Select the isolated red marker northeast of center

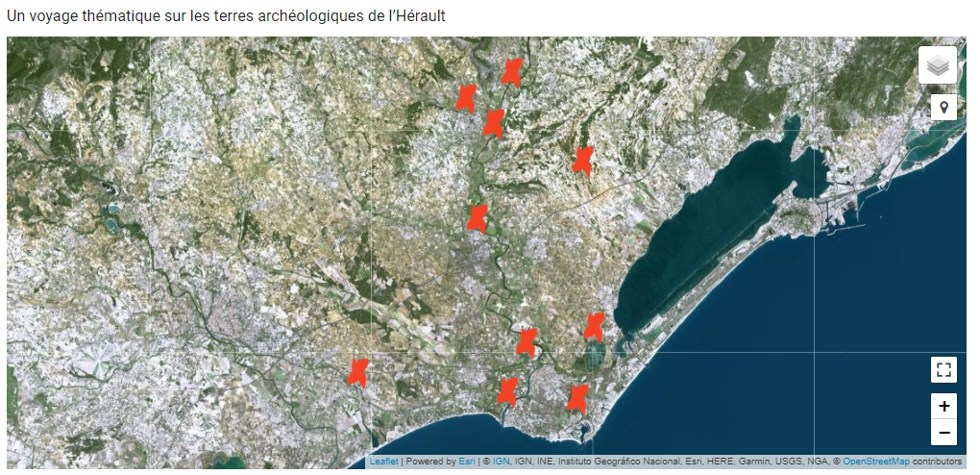582,161
